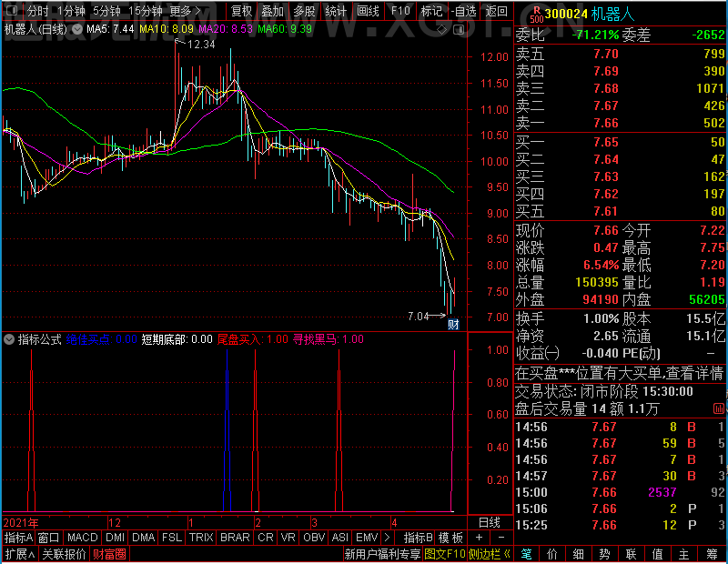This screenshot has height=564, width=728.
Task: Open the dropdown next to 机器人(日线)
Action: 77,29
